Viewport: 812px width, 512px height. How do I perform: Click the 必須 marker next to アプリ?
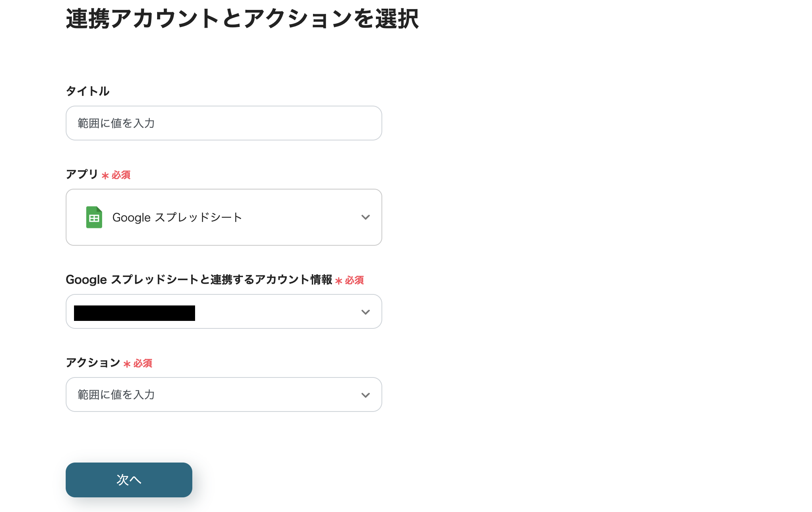pos(118,175)
